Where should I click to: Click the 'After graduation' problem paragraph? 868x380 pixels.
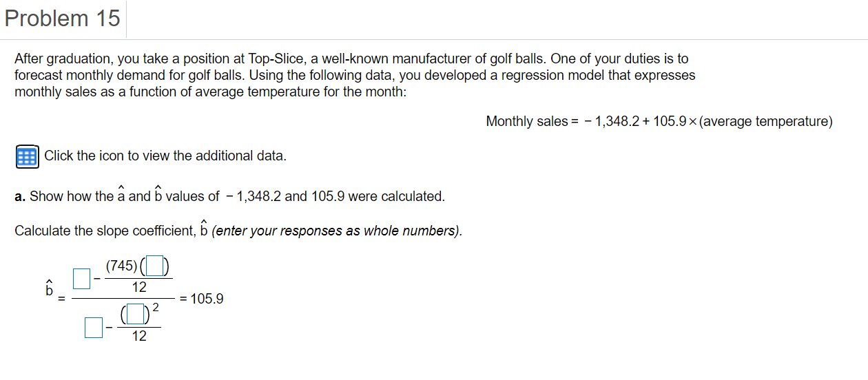point(355,75)
